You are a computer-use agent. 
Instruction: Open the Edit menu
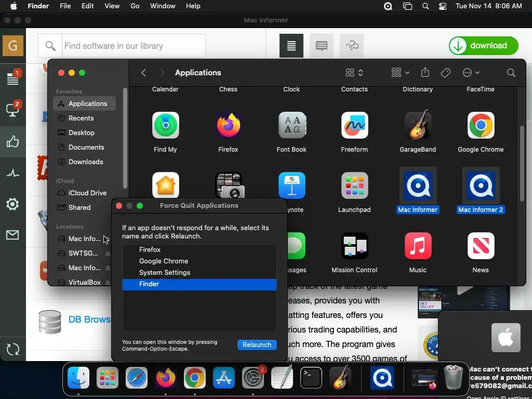[87, 6]
